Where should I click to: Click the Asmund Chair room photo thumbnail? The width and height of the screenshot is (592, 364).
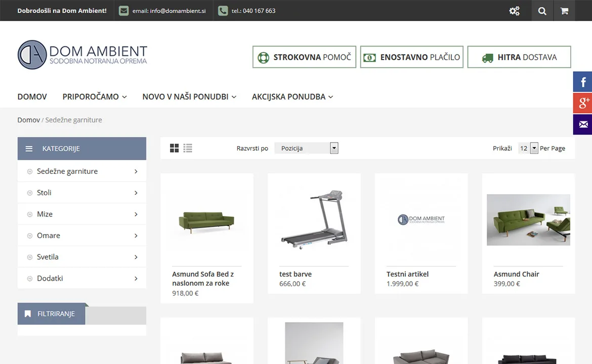528,220
